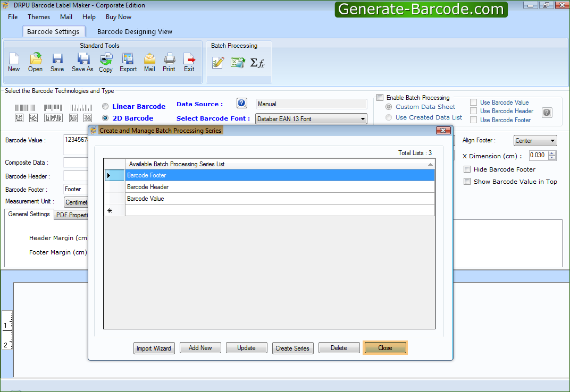Click the Import Wizard button

[154, 348]
